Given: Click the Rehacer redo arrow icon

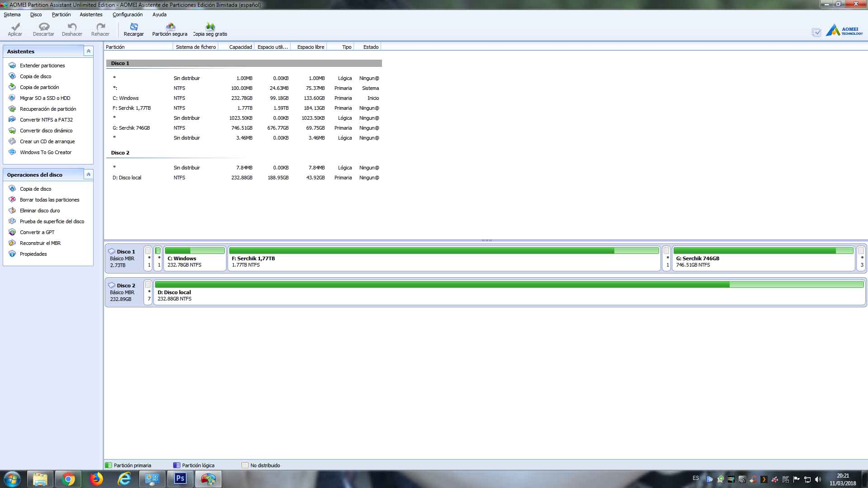Looking at the screenshot, I should 100,27.
